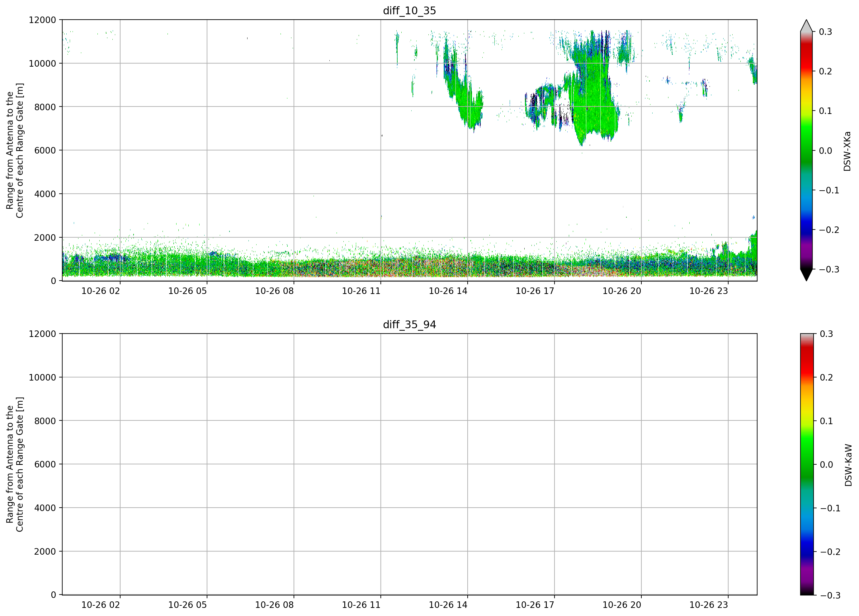
Task: Click the 10-26 02 x-tick of diff_10_35 plot
Action: (101, 291)
